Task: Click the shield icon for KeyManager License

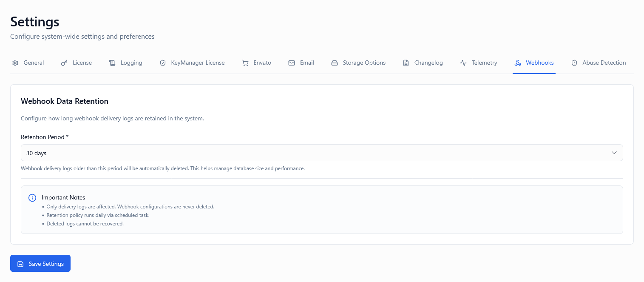Action: tap(163, 63)
